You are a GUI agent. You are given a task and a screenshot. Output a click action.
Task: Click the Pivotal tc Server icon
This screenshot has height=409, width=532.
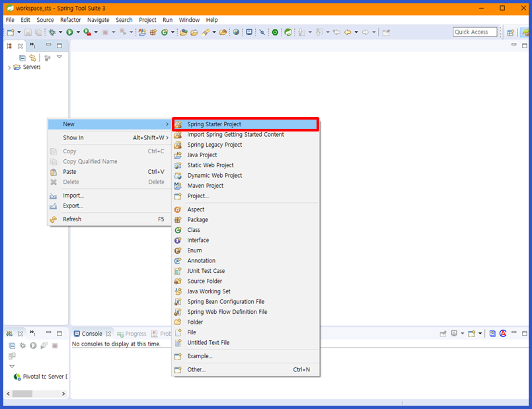(x=17, y=377)
